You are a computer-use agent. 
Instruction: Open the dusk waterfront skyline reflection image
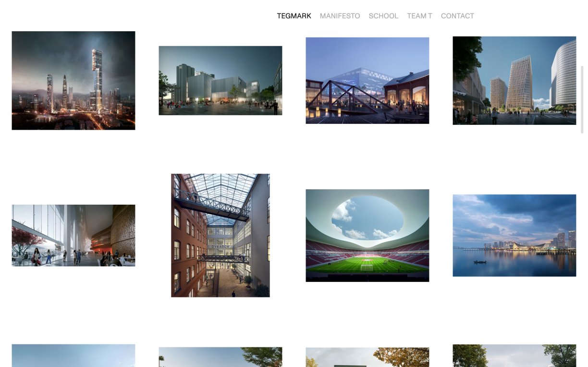point(514,235)
